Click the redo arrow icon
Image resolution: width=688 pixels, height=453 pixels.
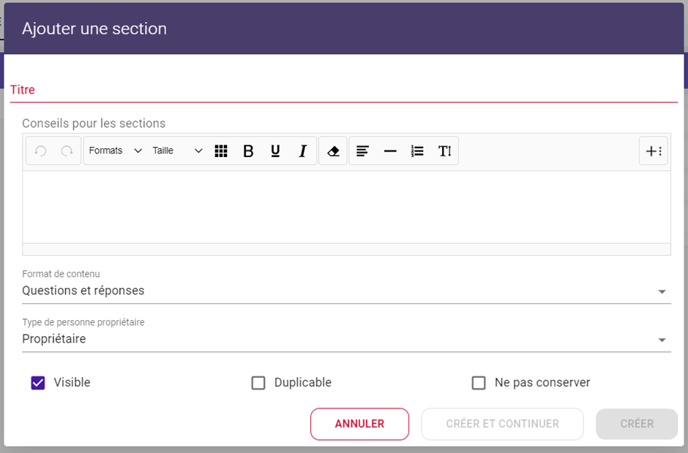pyautogui.click(x=67, y=151)
